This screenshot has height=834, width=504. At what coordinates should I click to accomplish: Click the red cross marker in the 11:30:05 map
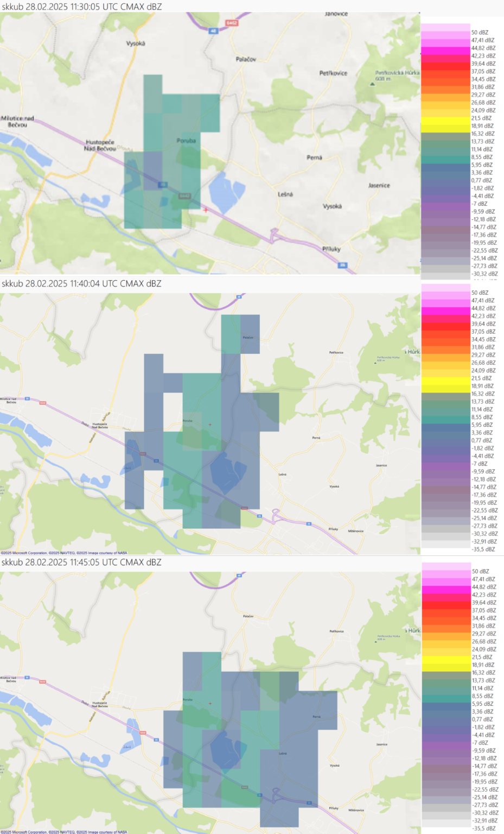206,210
